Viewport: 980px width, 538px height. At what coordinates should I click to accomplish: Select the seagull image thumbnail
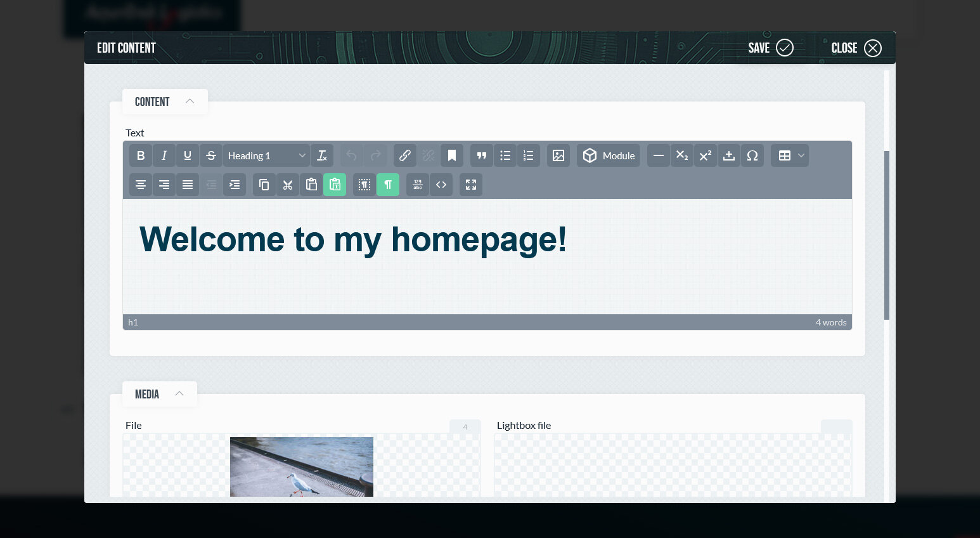coord(302,466)
